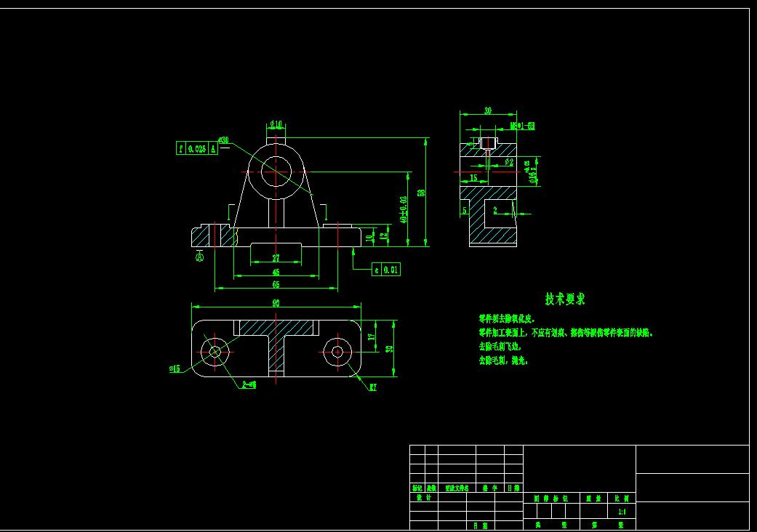This screenshot has height=532, width=757.
Task: Click the 40±0.02 vertical dimension
Action: coord(404,209)
